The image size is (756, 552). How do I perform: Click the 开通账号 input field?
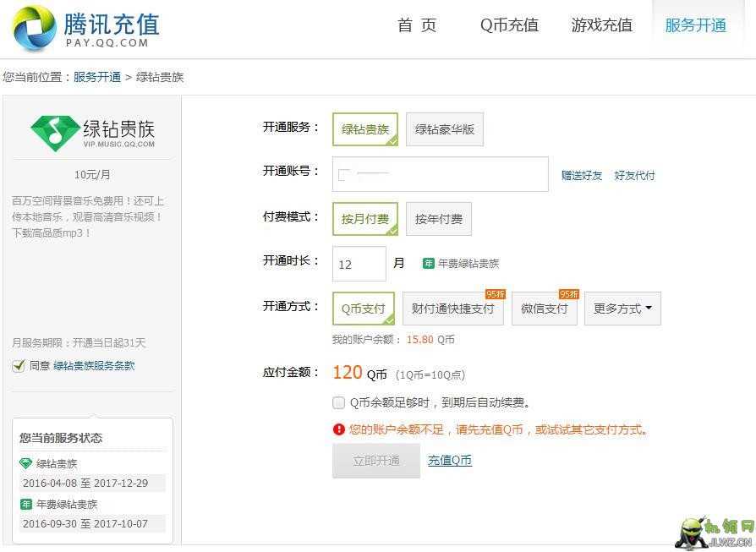pyautogui.click(x=441, y=174)
